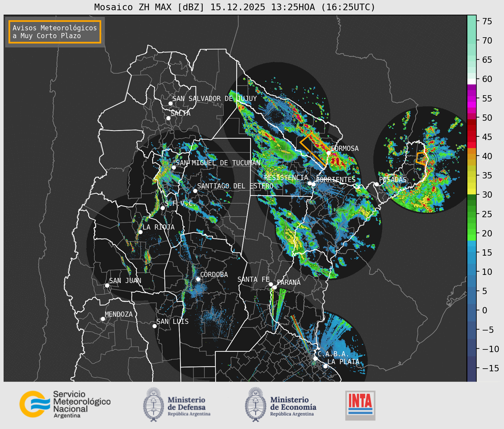Click the 45 dBZ red colorbar band

[472, 137]
